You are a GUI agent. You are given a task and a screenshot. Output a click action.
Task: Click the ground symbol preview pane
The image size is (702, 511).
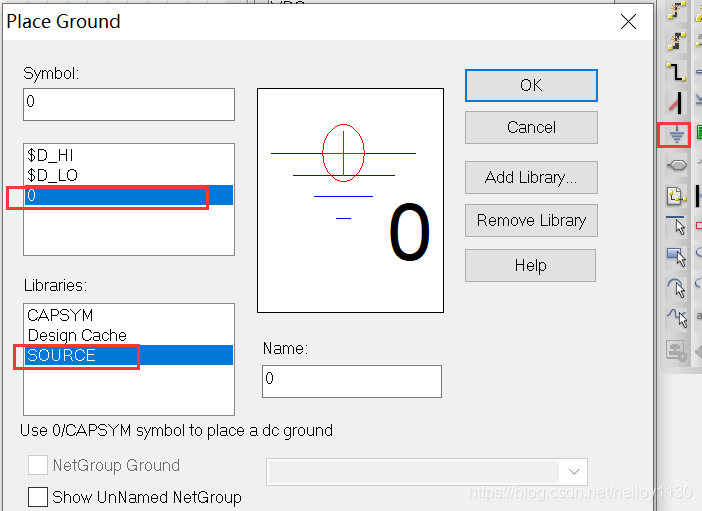tap(351, 201)
